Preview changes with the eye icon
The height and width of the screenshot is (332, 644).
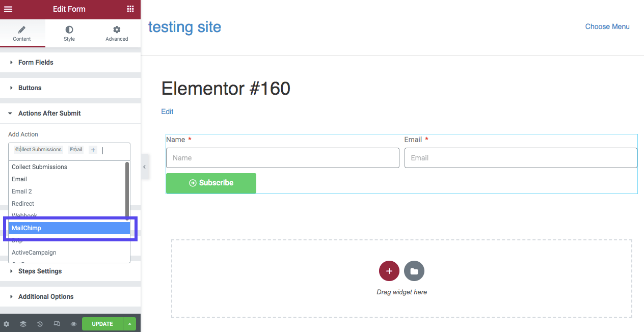(73, 323)
